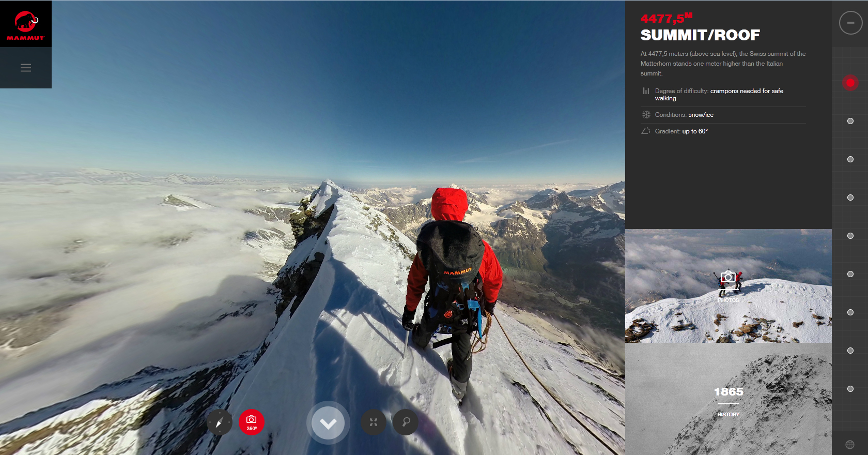
Task: Open the hamburger menu
Action: point(26,68)
